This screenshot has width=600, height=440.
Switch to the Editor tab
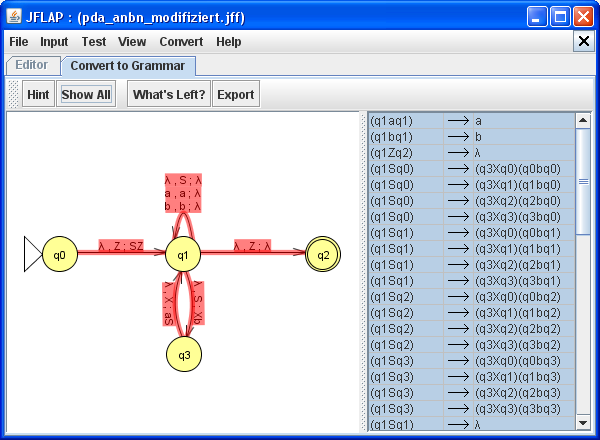32,65
